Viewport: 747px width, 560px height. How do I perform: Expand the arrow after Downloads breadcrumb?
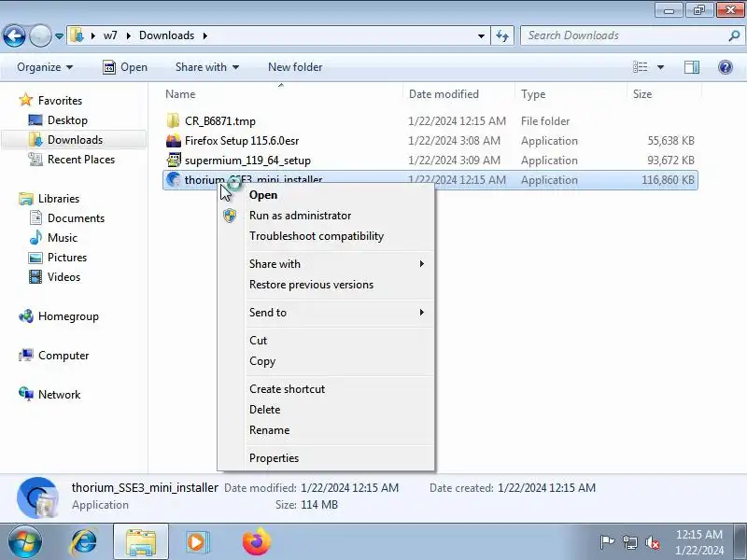pyautogui.click(x=204, y=35)
